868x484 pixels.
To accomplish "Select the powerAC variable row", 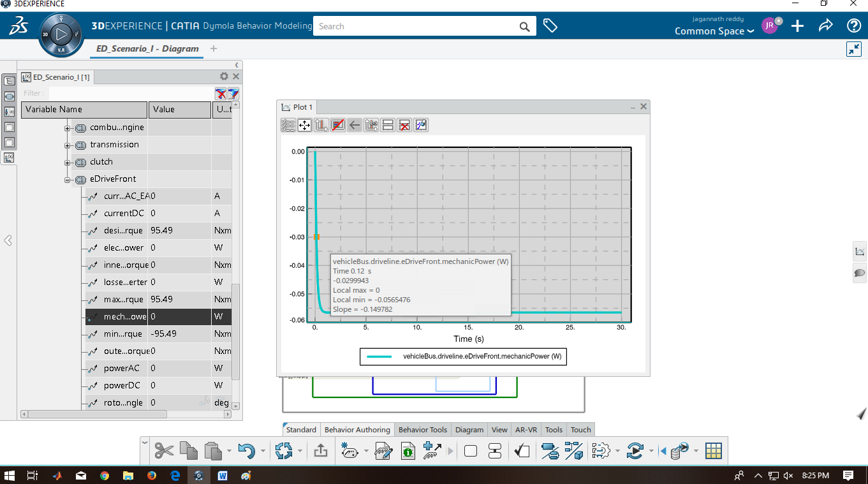I will click(158, 368).
